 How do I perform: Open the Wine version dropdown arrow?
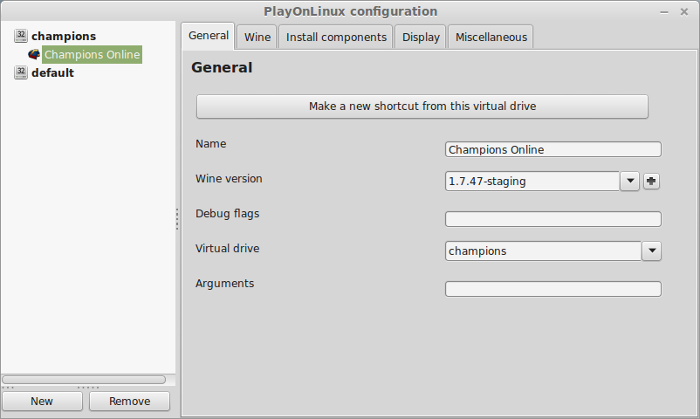click(630, 181)
